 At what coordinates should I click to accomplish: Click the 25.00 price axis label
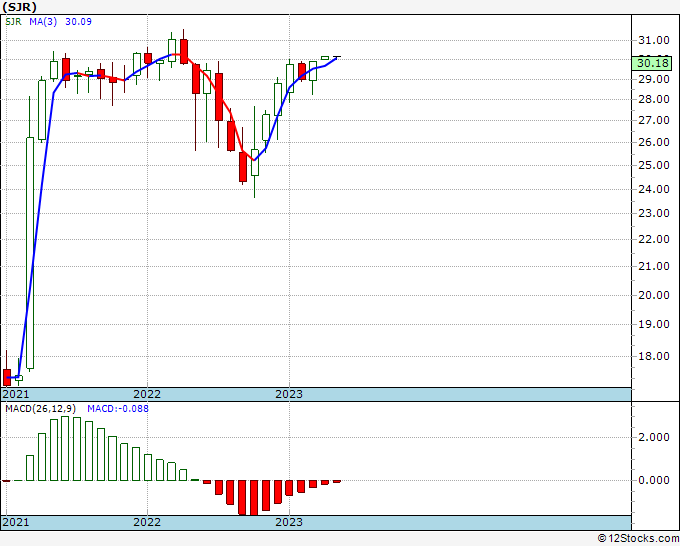tap(654, 165)
